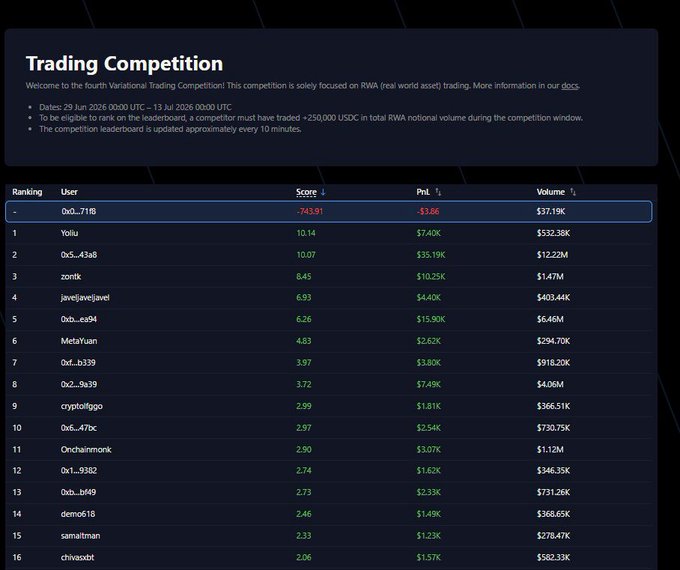Click the volume $37.19K
Screen dimensions: 680x570
coord(551,211)
